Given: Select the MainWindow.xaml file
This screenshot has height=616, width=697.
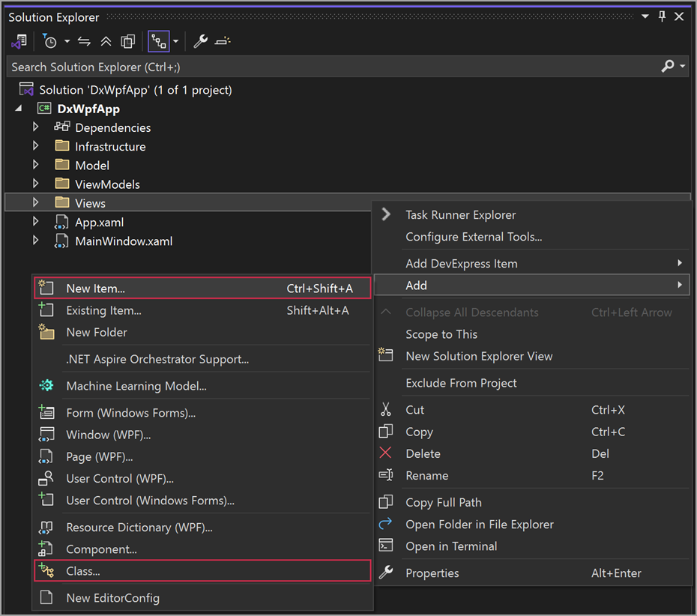Looking at the screenshot, I should pyautogui.click(x=124, y=241).
